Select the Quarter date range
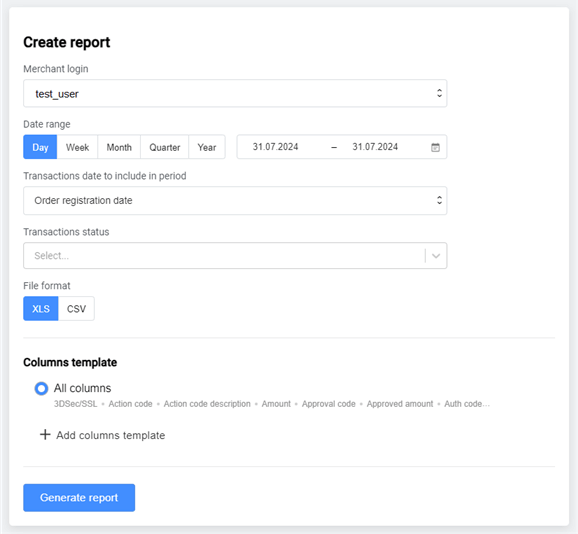This screenshot has height=534, width=578. 164,147
